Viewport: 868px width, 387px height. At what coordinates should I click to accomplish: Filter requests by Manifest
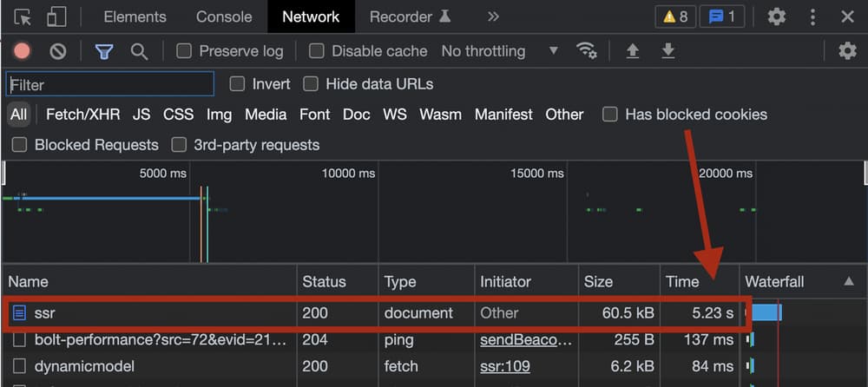tap(503, 115)
